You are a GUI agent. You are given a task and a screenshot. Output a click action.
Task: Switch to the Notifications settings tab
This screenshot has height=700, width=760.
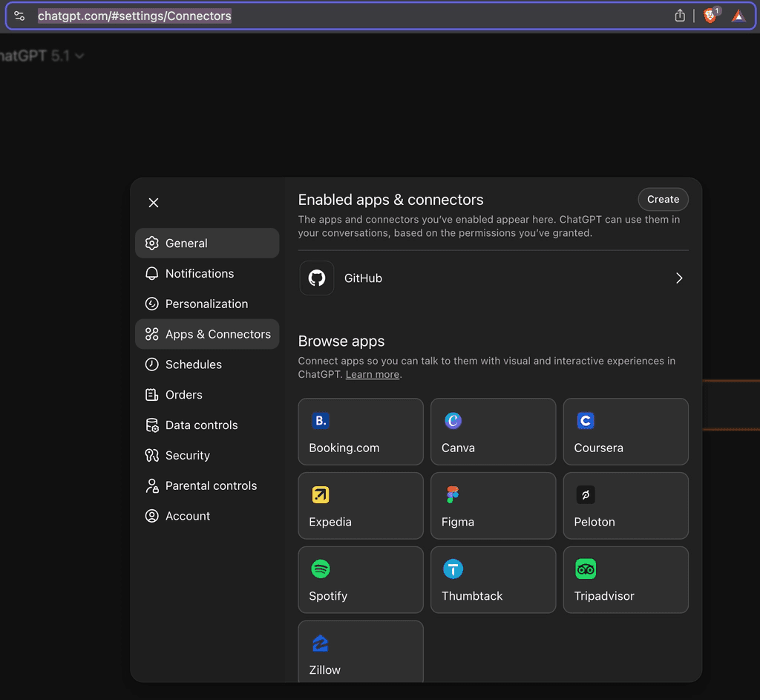[198, 273]
